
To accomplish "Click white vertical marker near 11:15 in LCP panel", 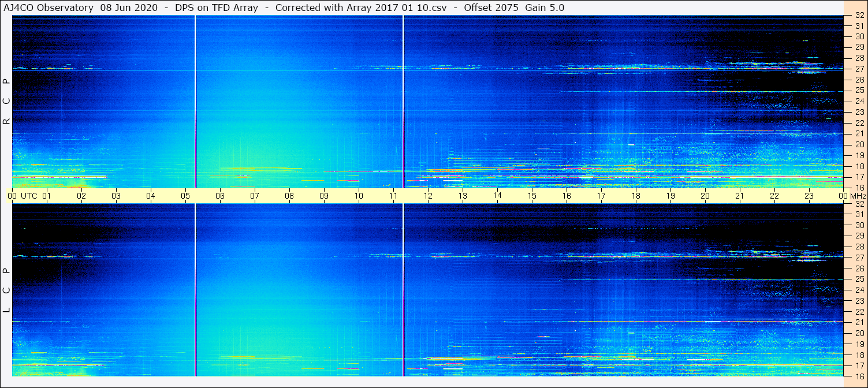I will tap(403, 290).
